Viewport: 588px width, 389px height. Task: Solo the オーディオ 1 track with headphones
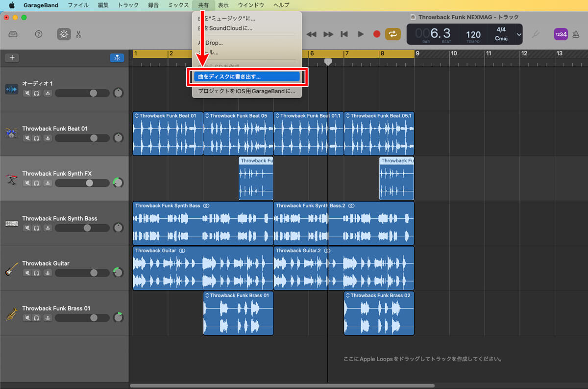click(x=36, y=93)
